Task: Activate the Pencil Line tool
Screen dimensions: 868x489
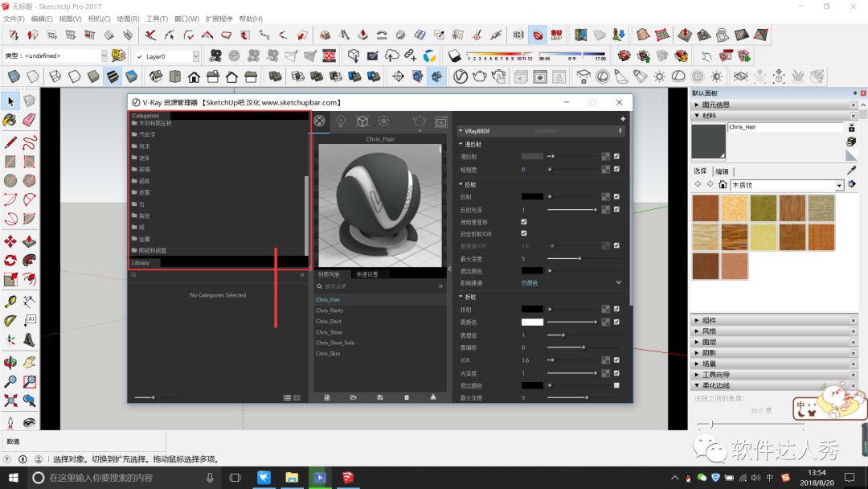Action: click(10, 142)
